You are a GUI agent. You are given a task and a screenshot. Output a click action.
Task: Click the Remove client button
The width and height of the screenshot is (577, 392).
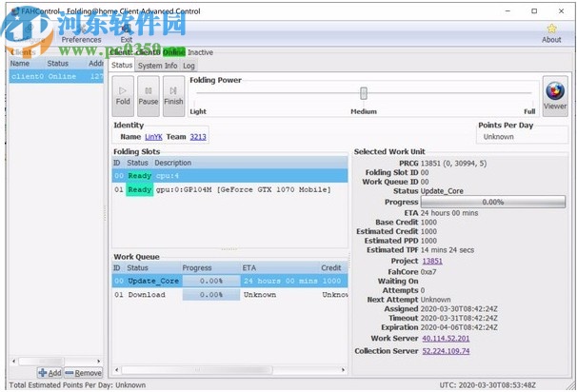click(x=84, y=373)
